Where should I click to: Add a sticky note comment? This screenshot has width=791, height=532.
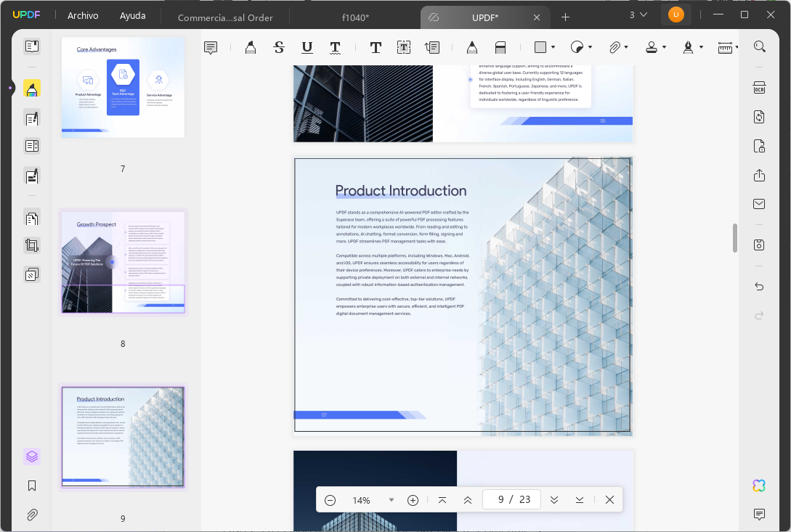[210, 46]
